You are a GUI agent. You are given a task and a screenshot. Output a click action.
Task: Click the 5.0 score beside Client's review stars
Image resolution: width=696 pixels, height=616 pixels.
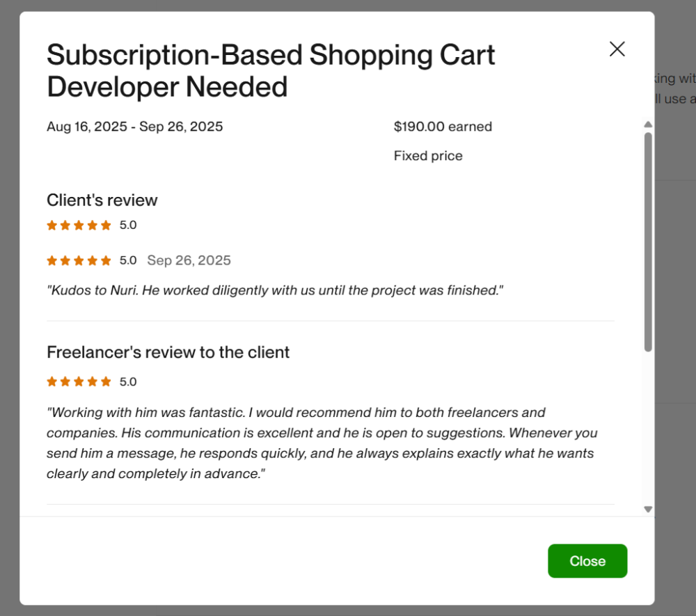(x=128, y=225)
